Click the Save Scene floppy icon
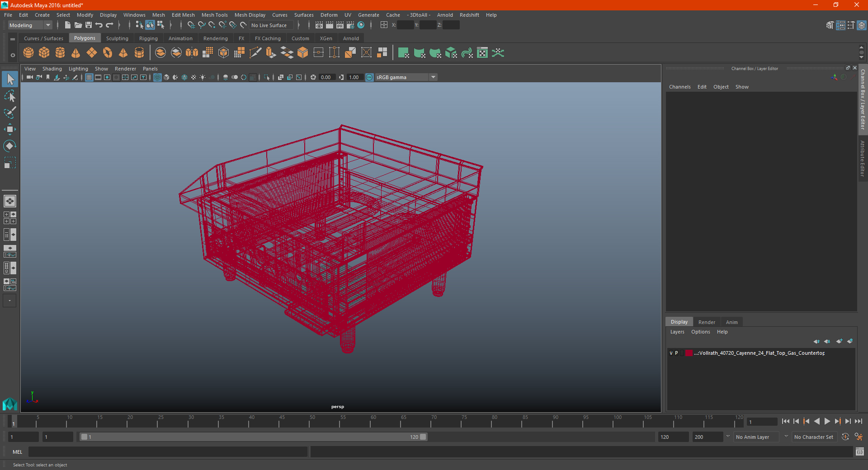 coord(89,25)
